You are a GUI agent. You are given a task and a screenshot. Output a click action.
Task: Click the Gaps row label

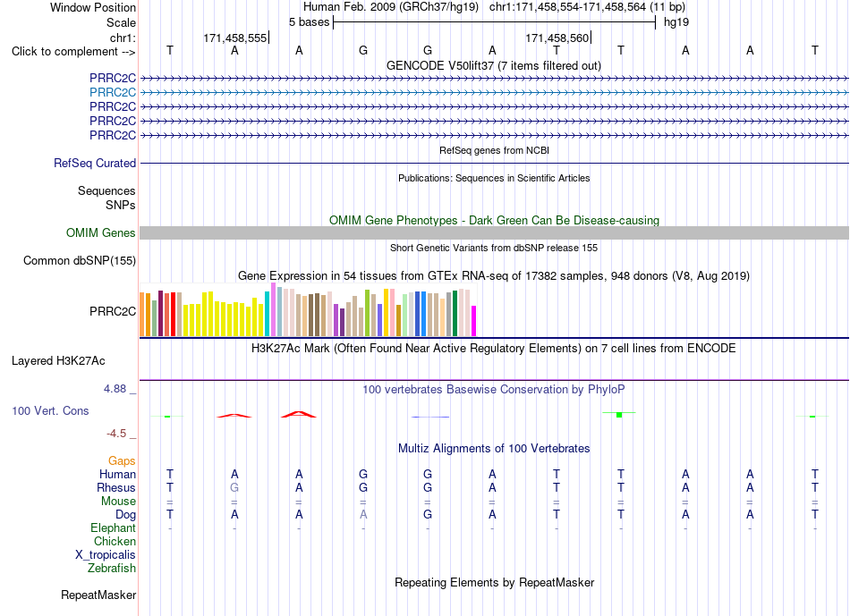point(122,460)
